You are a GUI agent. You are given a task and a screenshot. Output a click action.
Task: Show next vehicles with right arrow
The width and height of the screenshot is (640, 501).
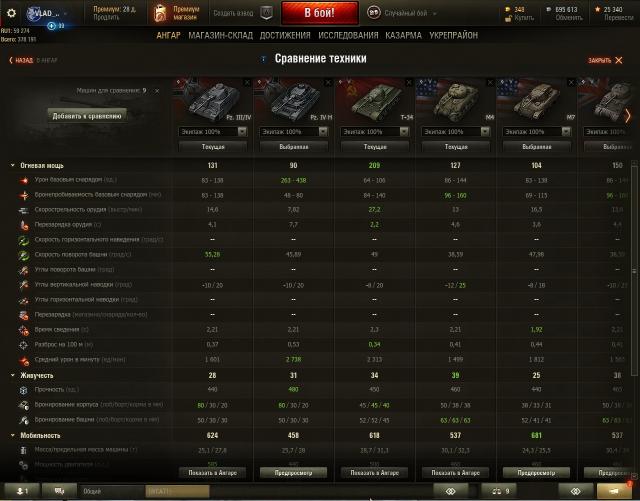pos(628,116)
